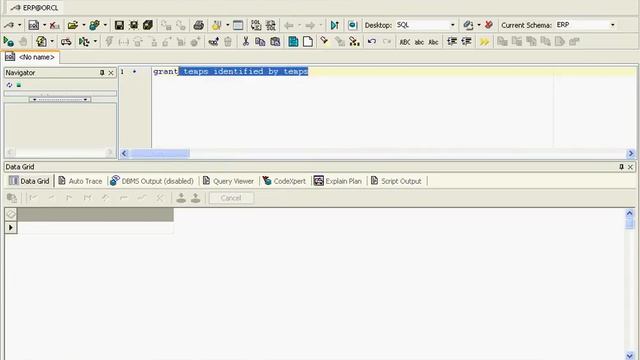640x360 pixels.
Task: Expand the dropdown arrow beside Explain lightbulb icon
Action: [x=227, y=25]
